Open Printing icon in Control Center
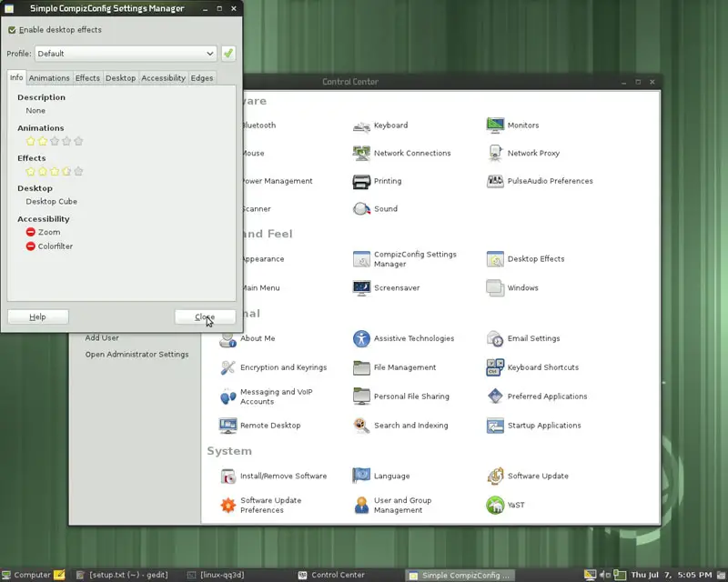728x582 pixels. click(361, 182)
